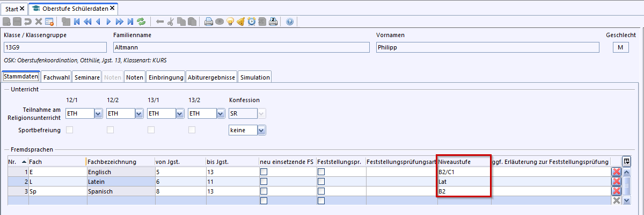Switch to the Fachwahl tab

[x=56, y=77]
